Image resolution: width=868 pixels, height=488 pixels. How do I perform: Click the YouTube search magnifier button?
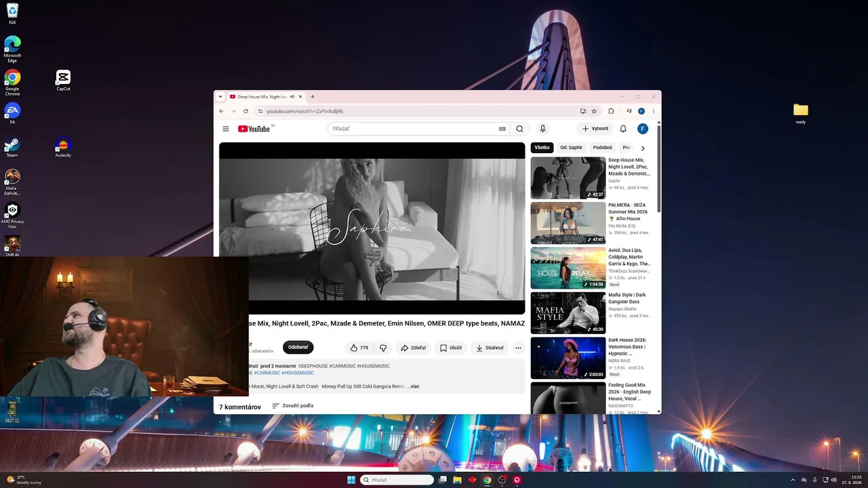pos(519,129)
